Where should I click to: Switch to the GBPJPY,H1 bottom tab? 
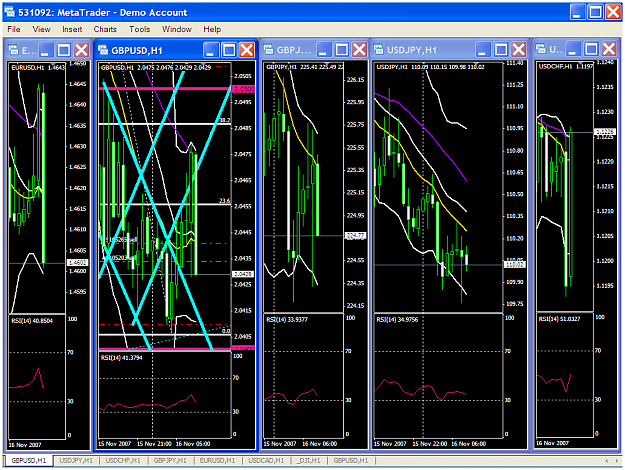[170, 460]
